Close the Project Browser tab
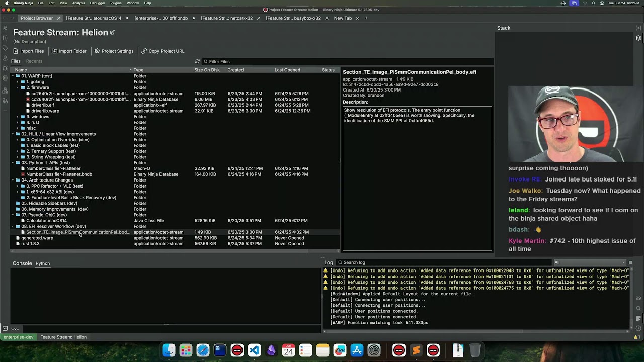The image size is (644, 362). pyautogui.click(x=58, y=18)
